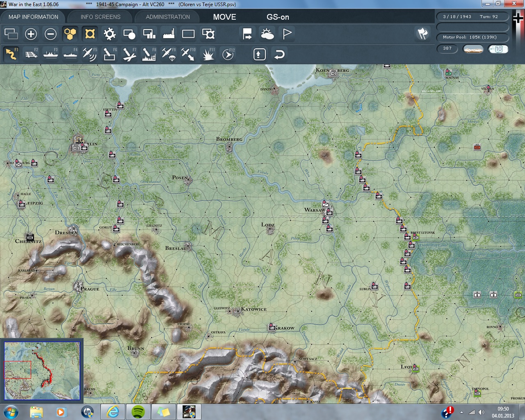Click the Motor Pool indicator
Viewport: 525px width, 420px height.
(x=472, y=37)
